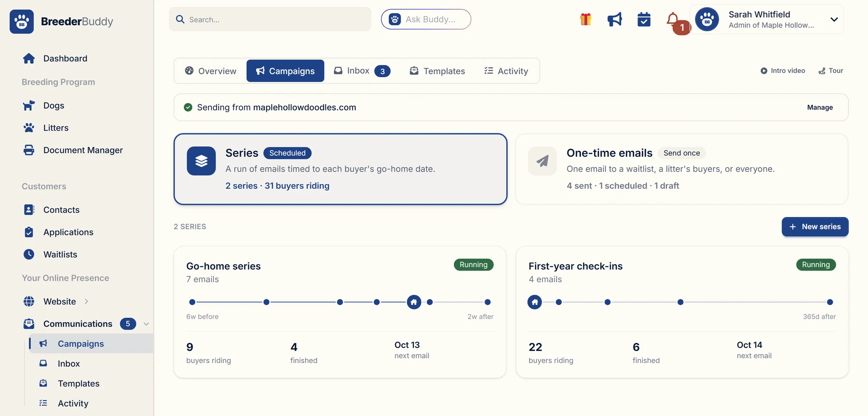868x416 pixels.
Task: Click the One-time emails paper plane icon
Action: coord(542,161)
